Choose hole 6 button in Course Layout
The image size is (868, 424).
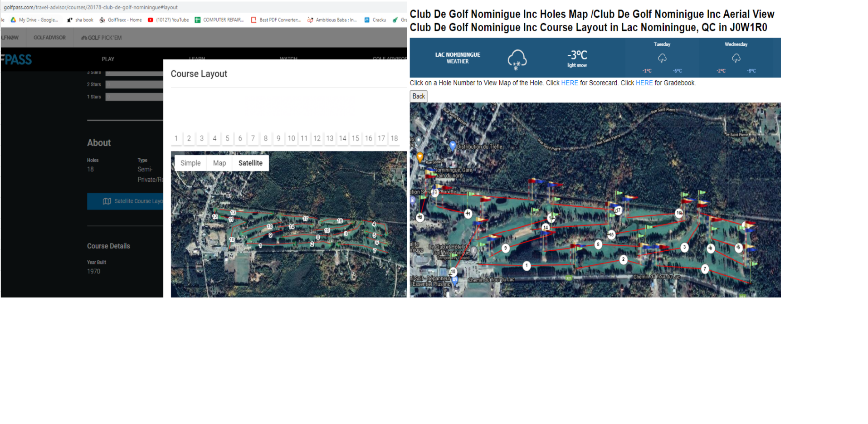point(240,138)
